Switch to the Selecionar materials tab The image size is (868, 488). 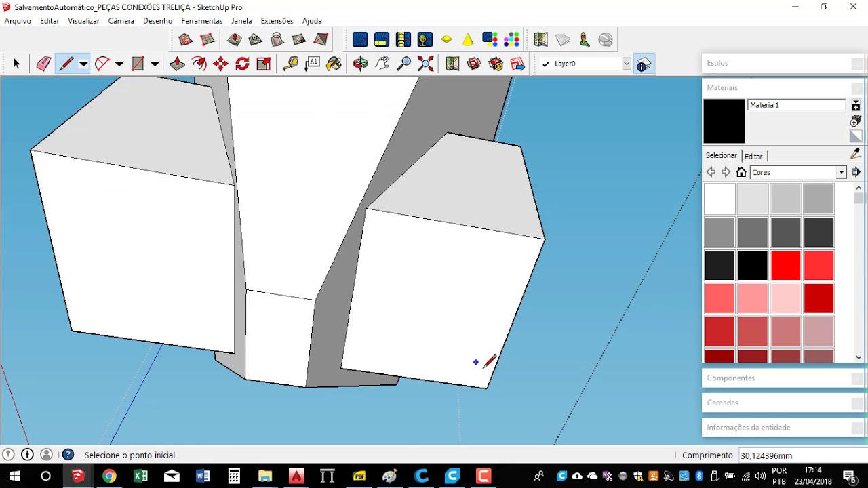[x=722, y=155]
